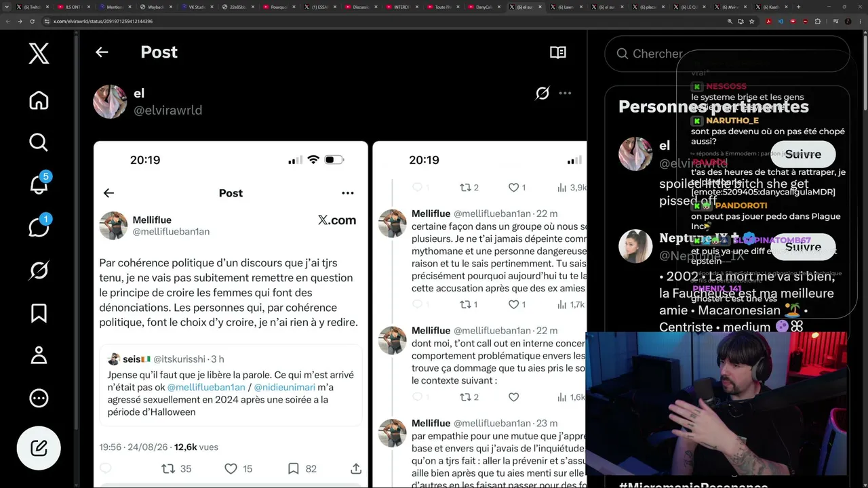Go forward in browser history
Viewport: 868px width, 488px height.
point(20,21)
